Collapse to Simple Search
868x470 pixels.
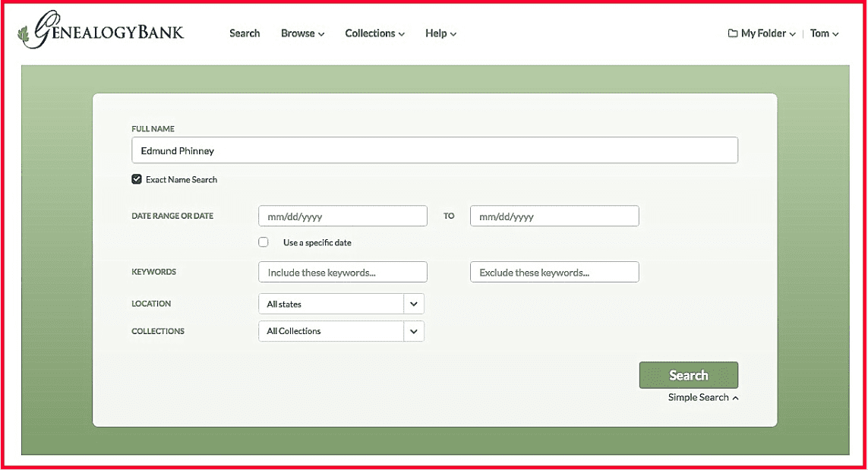tap(703, 397)
